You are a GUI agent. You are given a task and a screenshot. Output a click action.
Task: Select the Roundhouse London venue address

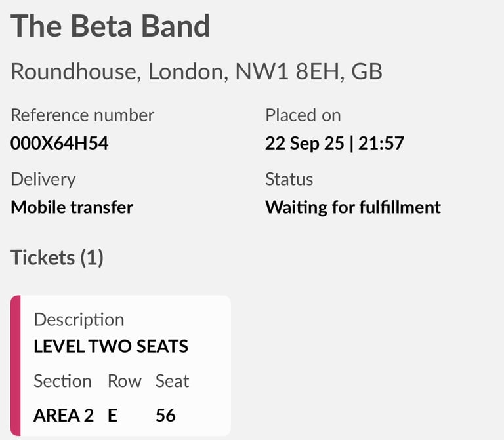pyautogui.click(x=196, y=71)
